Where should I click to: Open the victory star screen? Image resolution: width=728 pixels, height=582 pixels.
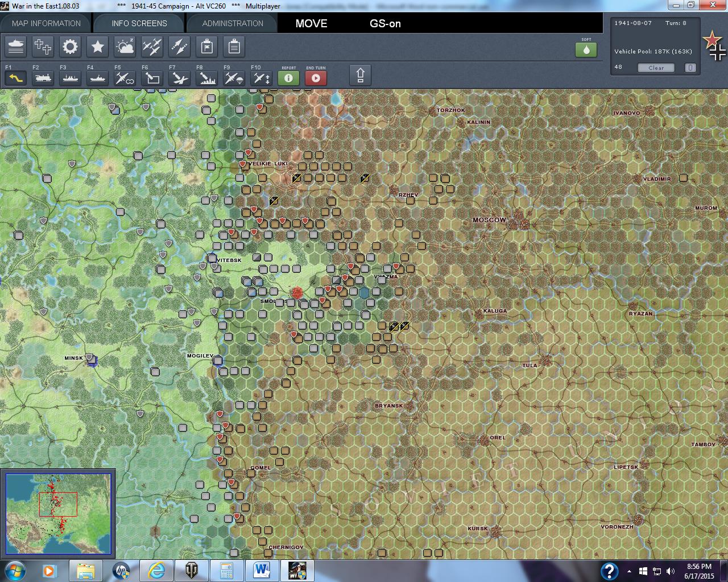97,47
